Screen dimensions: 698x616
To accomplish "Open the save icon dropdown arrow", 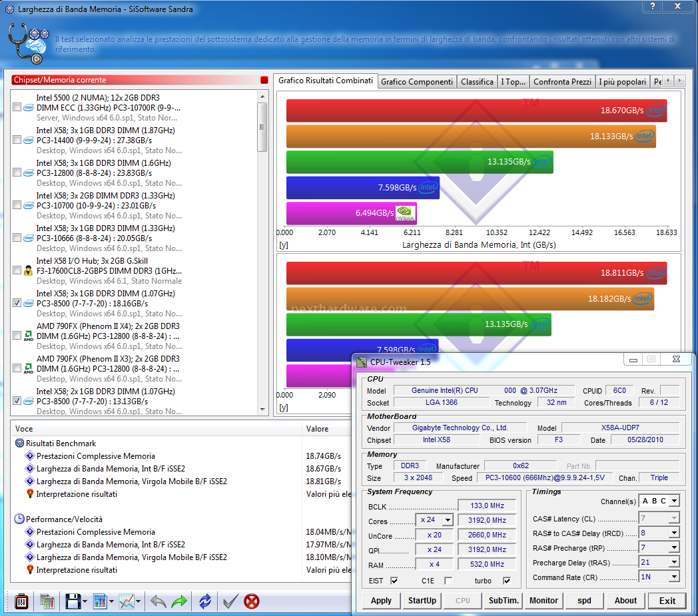I will (85, 602).
